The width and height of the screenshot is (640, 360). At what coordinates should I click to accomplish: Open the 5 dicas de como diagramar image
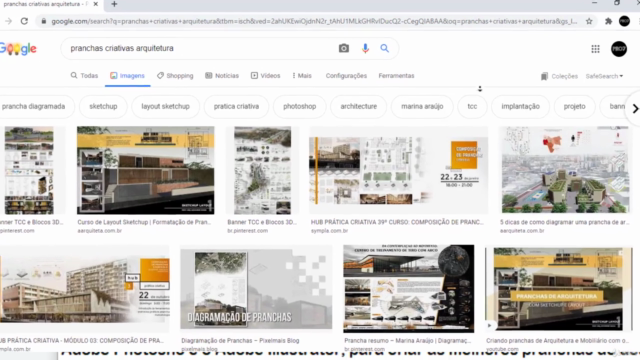pyautogui.click(x=565, y=170)
